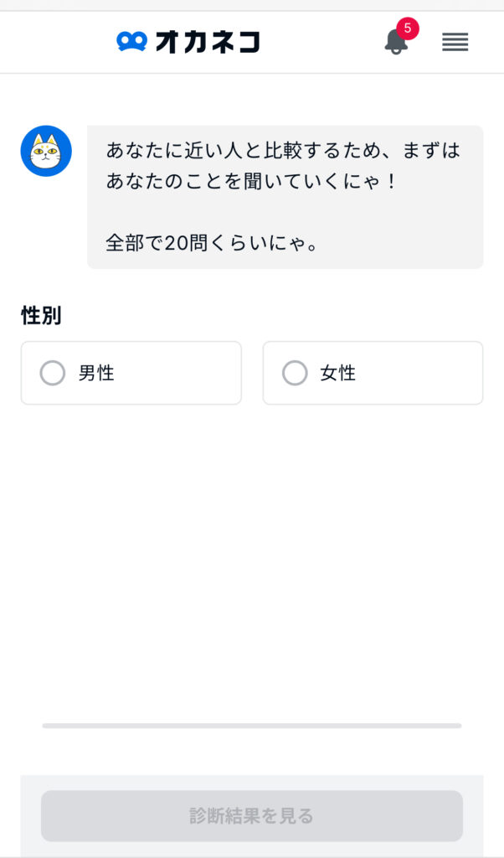
Task: Click the red notification badge showing 5
Action: tap(408, 28)
